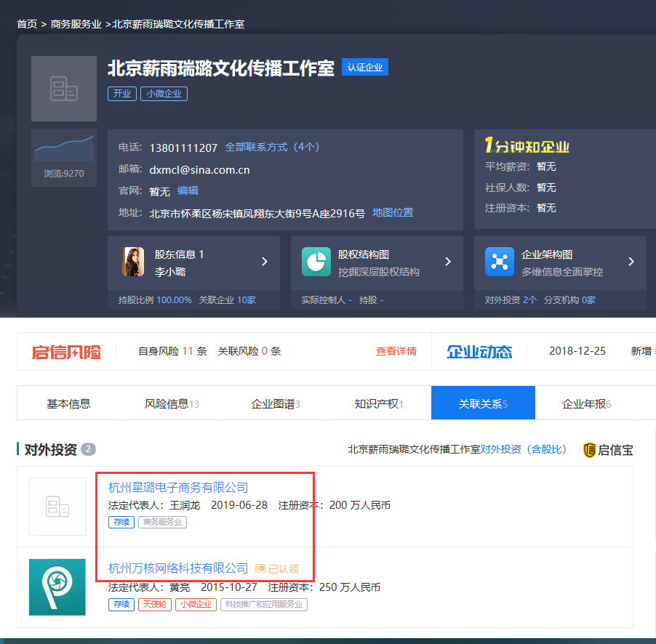The image size is (656, 644).
Task: Click the 2018-12-25 date entry
Action: 577,351
